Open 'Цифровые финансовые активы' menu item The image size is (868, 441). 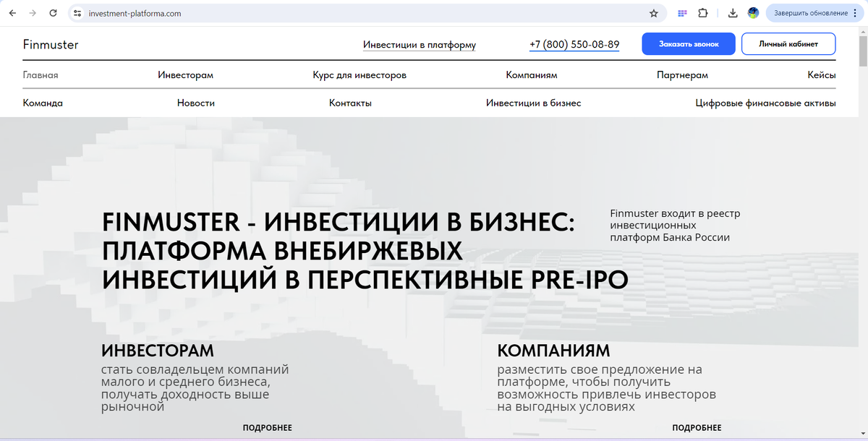(765, 103)
